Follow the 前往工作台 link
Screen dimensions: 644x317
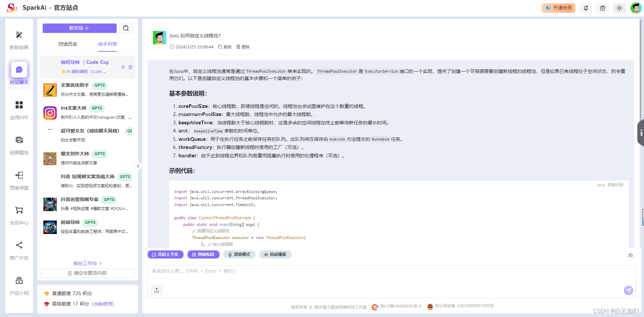[87, 263]
